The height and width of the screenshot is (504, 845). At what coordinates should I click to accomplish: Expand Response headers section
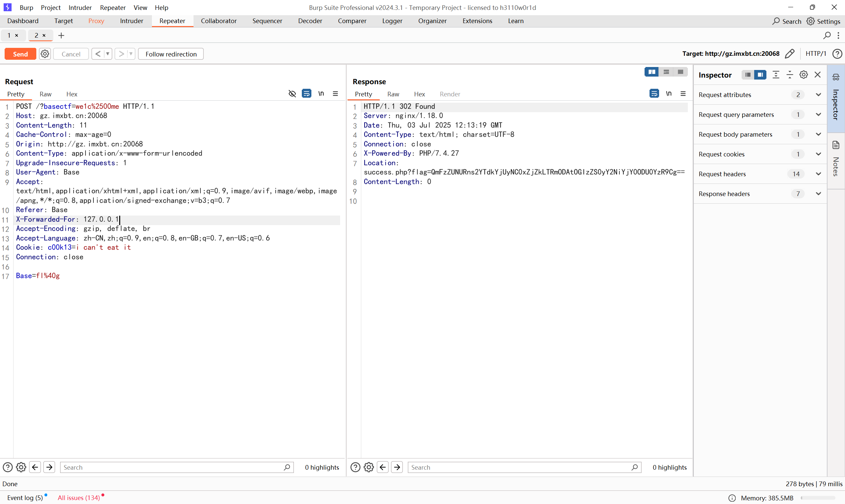[760, 194]
